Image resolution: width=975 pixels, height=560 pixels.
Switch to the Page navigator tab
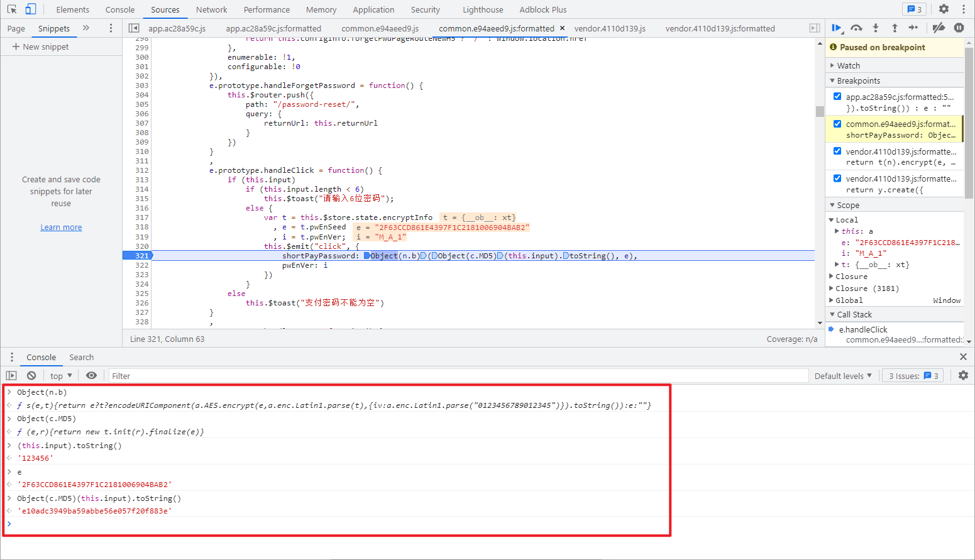16,28
